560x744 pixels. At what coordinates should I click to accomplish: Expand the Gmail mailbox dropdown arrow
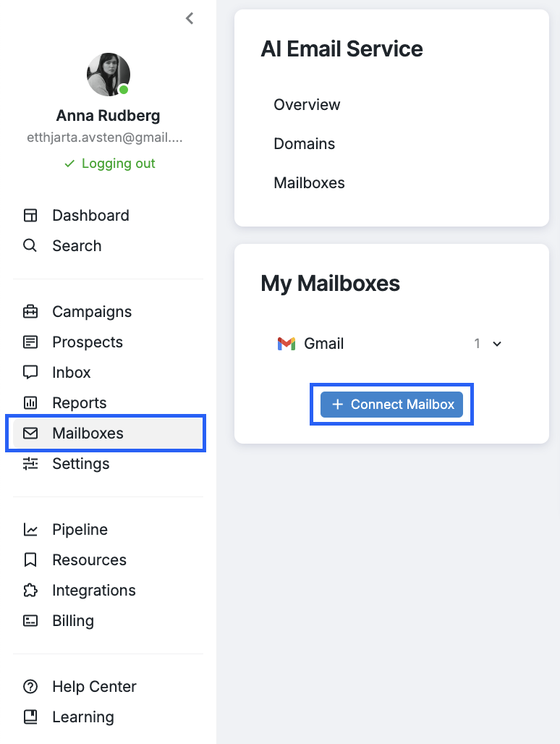(x=497, y=344)
